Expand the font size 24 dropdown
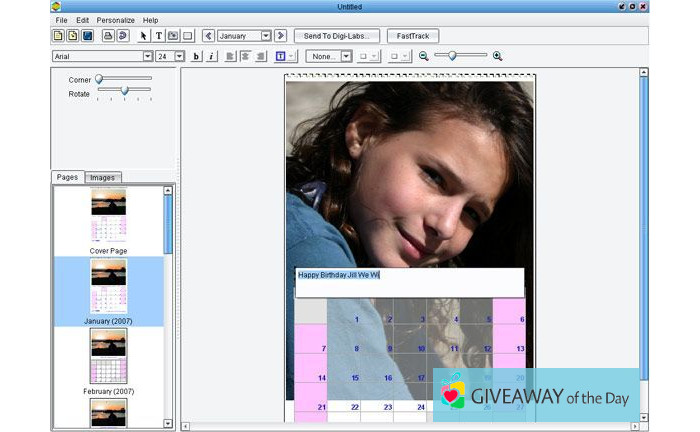700x432 pixels. [x=179, y=56]
